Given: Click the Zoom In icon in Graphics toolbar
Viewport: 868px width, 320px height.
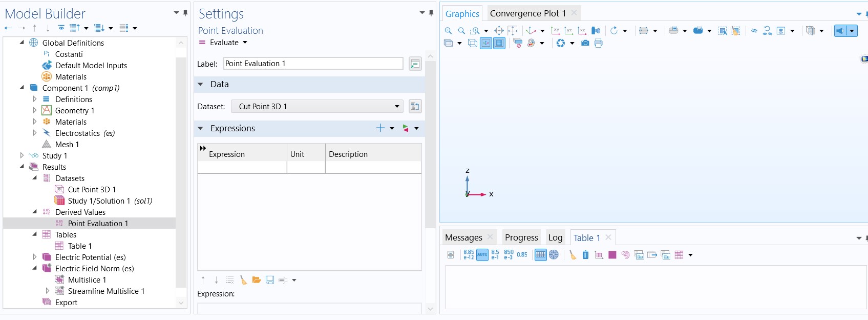Looking at the screenshot, I should 448,31.
